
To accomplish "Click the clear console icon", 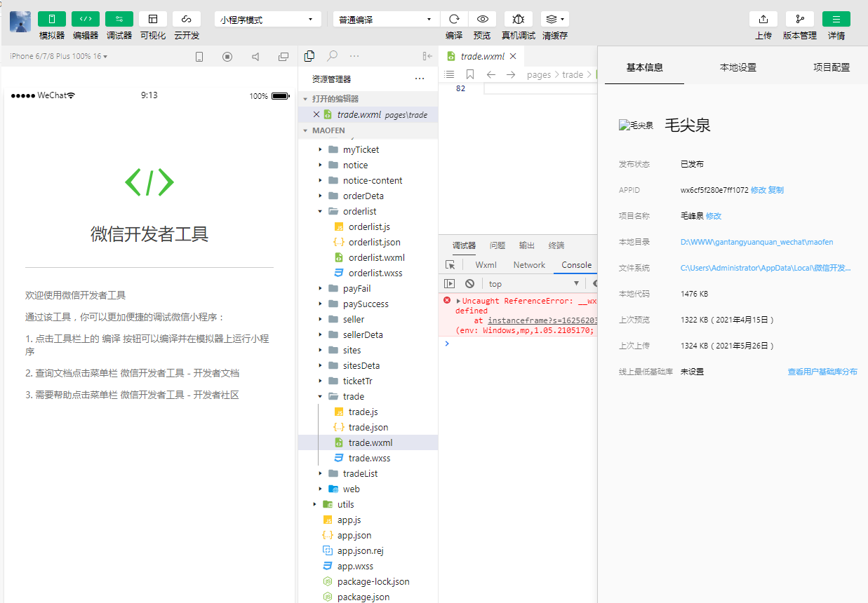I will (469, 284).
